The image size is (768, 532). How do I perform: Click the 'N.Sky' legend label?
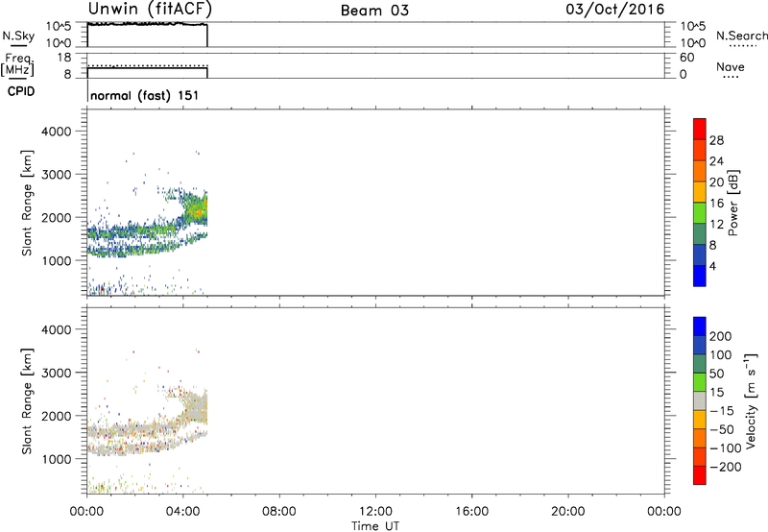[x=18, y=36]
